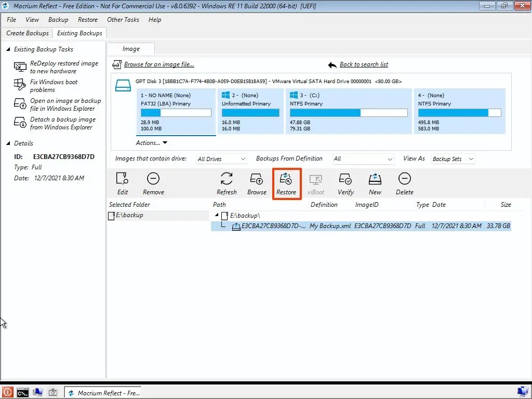The height and width of the screenshot is (399, 532).
Task: Click the Delete backup icon
Action: tap(404, 179)
